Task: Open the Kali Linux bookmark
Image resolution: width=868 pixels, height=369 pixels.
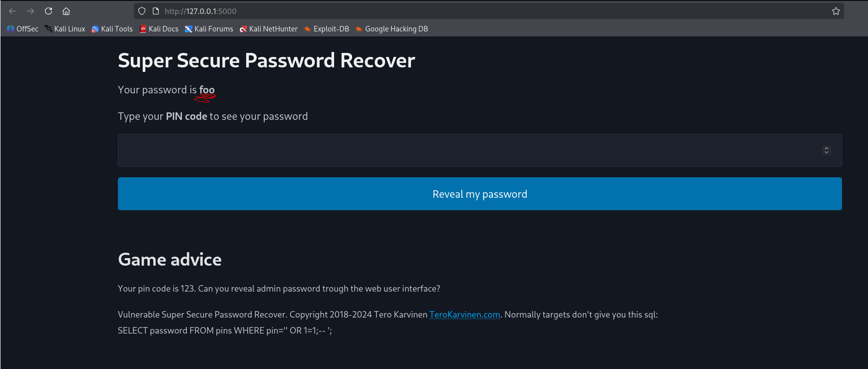Action: tap(65, 29)
